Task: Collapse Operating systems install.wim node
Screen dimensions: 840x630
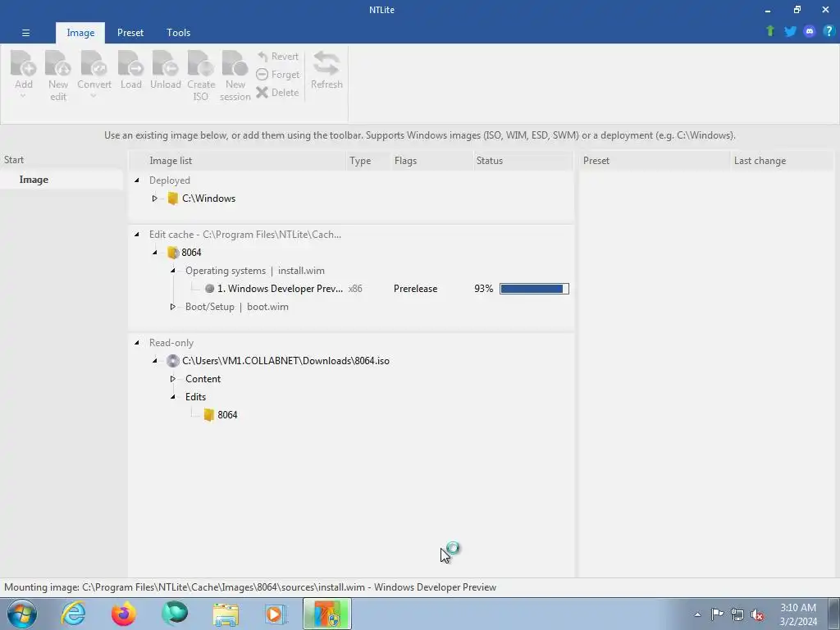Action: pos(173,271)
